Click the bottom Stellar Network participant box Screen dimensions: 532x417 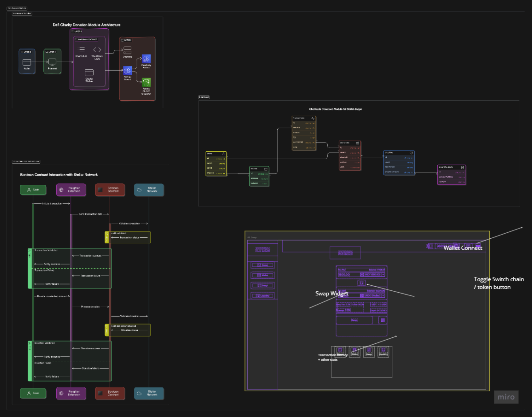(x=149, y=393)
